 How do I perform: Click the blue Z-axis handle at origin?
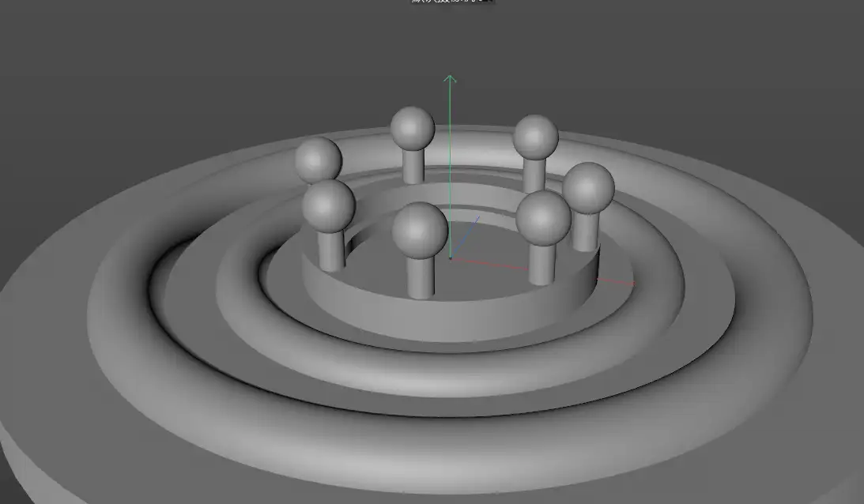[x=465, y=237]
